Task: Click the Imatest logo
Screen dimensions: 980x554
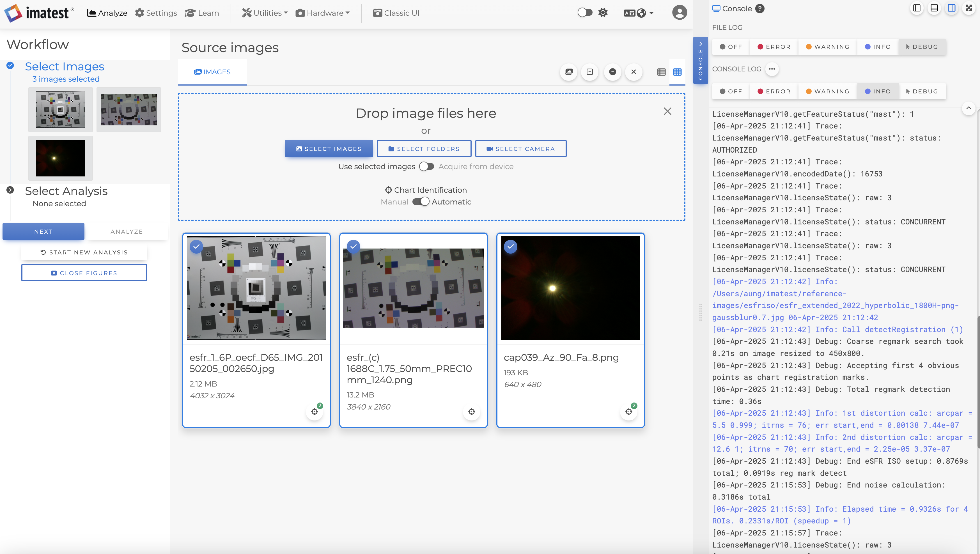Action: coord(39,13)
